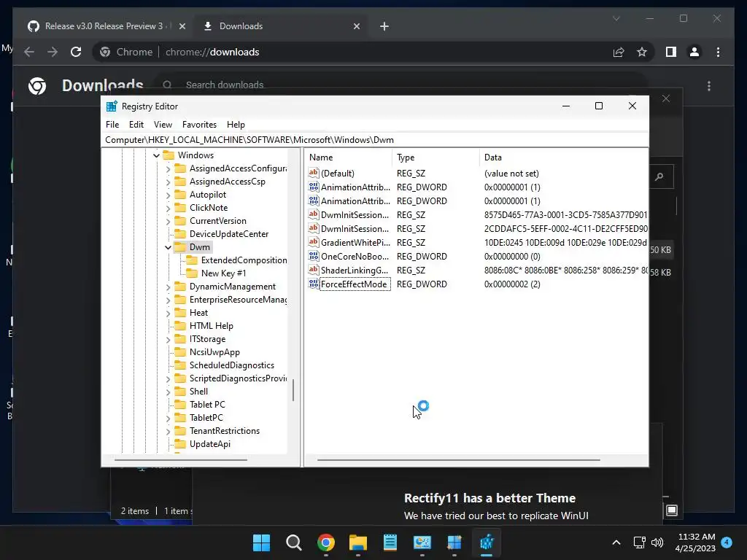
Task: Expand the TenantRestrictions key
Action: pos(168,431)
